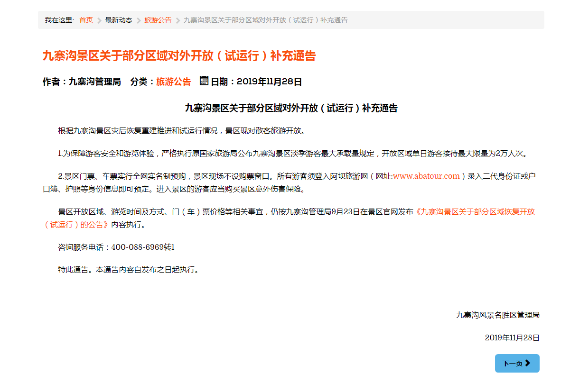570x392 pixels.
Task: Click the 旅游公告 category link beside 分类
Action: 173,82
